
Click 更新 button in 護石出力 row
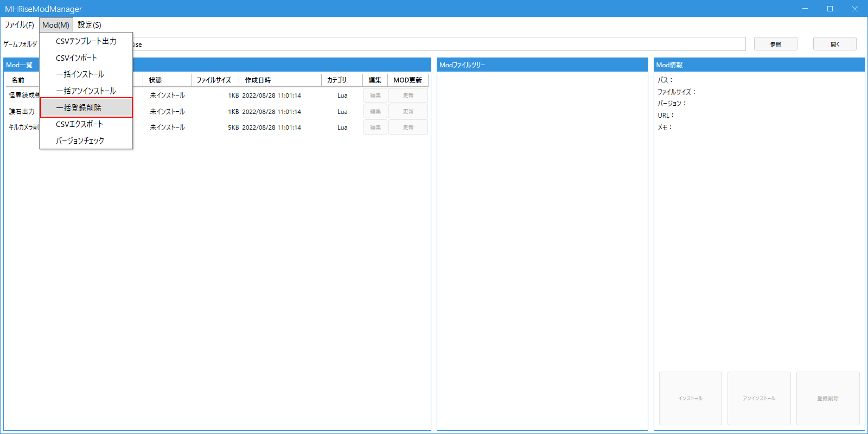(x=409, y=111)
